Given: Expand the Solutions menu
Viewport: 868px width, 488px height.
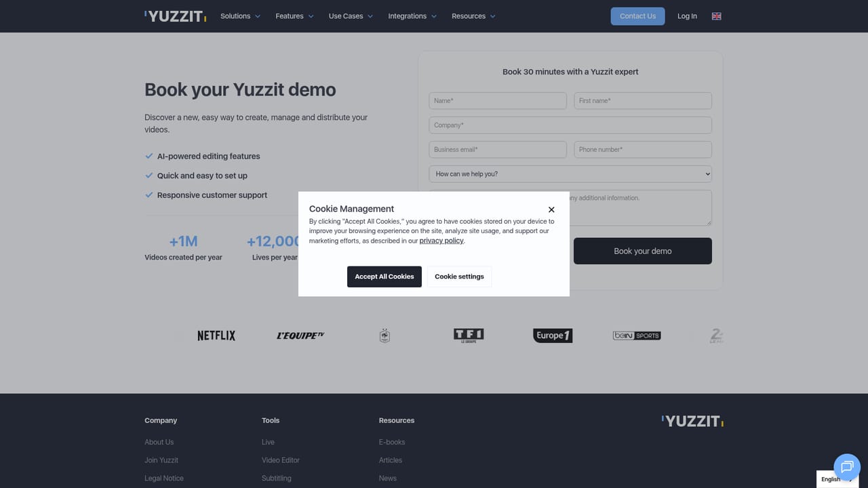Looking at the screenshot, I should tap(240, 16).
